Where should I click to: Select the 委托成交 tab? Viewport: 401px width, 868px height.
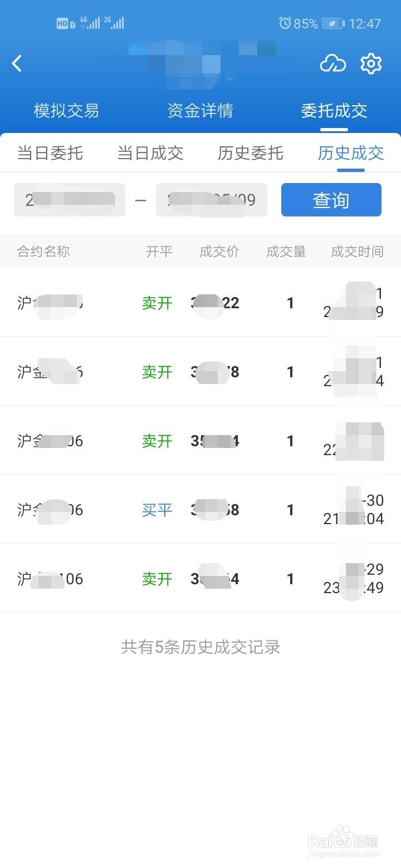(334, 111)
